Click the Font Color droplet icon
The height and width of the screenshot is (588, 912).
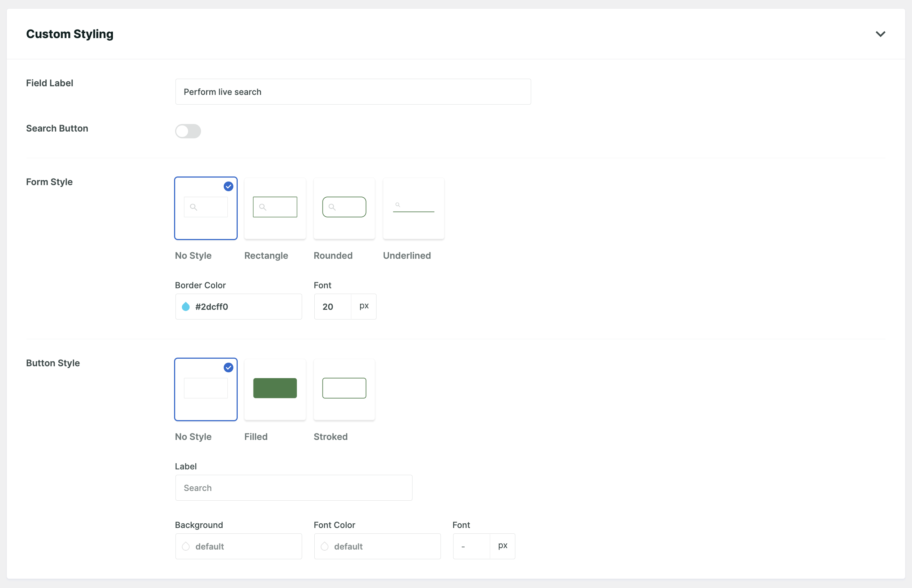(x=325, y=546)
